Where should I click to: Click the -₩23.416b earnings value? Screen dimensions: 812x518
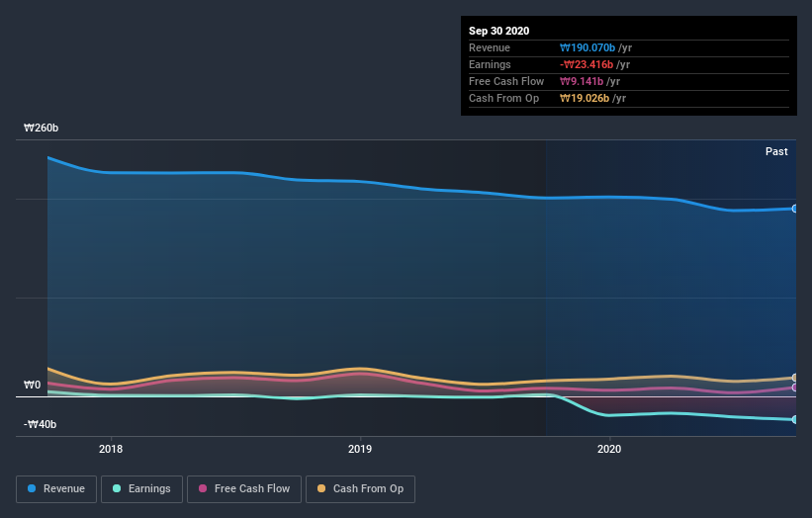tap(586, 64)
